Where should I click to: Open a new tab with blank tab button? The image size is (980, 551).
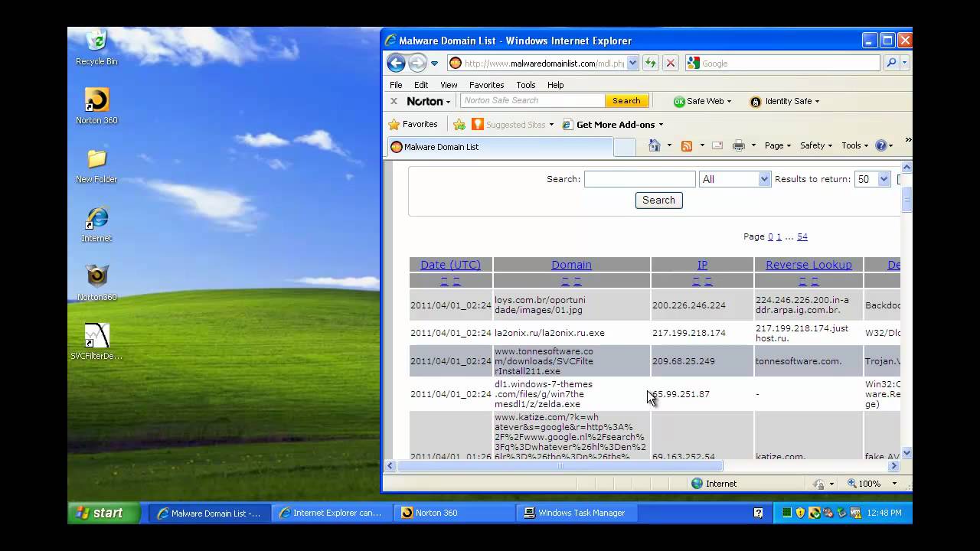625,147
